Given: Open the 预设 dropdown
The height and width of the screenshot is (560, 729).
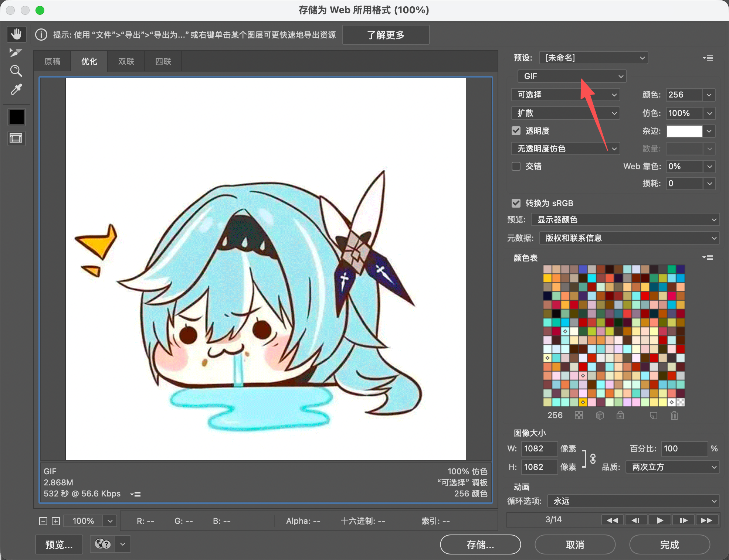Looking at the screenshot, I should click(593, 58).
